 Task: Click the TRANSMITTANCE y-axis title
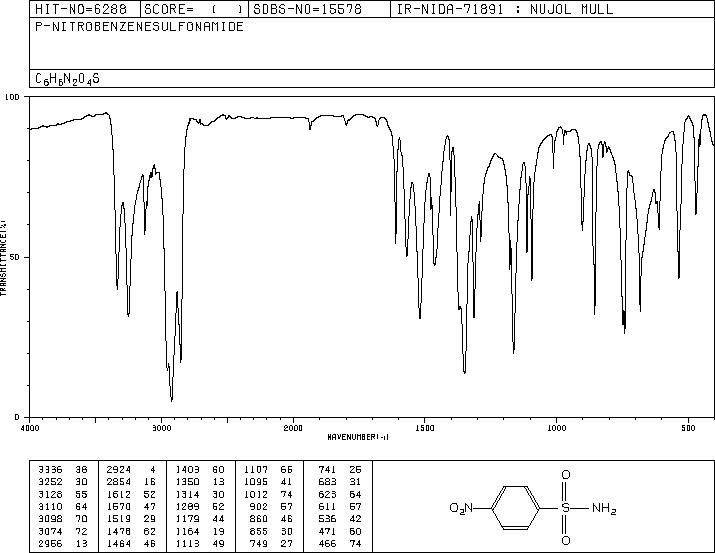[x=3, y=257]
